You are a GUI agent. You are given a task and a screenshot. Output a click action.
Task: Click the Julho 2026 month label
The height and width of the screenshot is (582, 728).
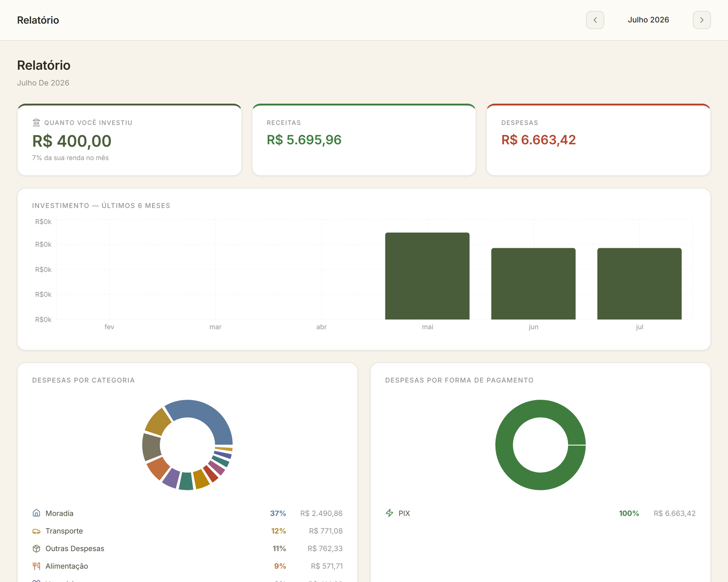(648, 20)
